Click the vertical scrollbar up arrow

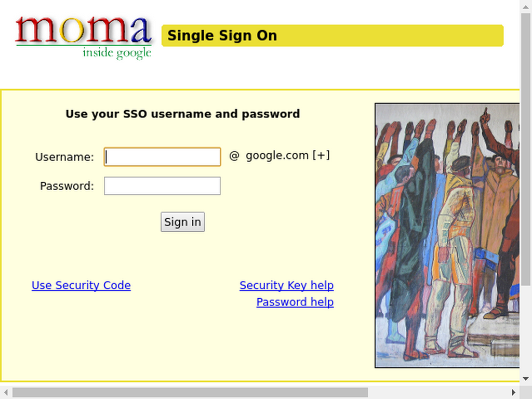(526, 6)
